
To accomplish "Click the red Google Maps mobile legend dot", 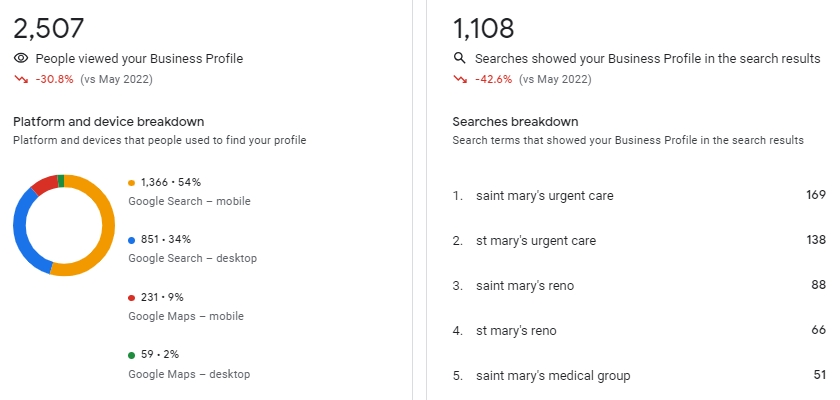I will 132,297.
